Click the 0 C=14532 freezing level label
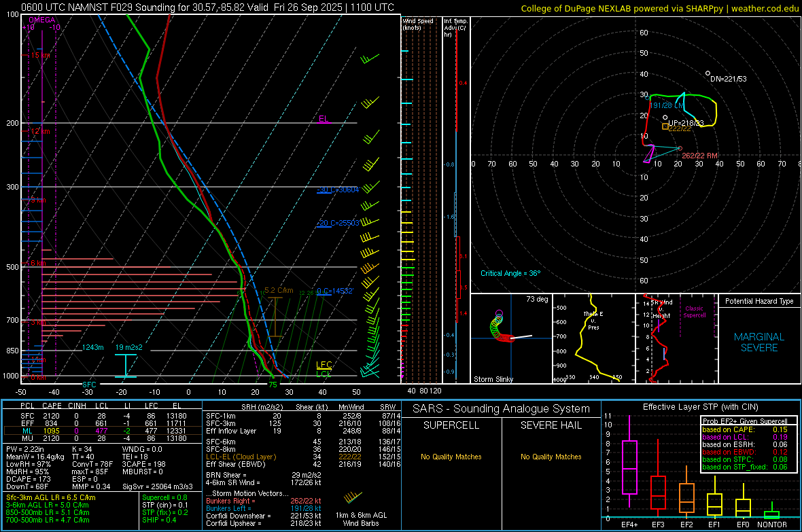802x532 pixels. pyautogui.click(x=335, y=291)
